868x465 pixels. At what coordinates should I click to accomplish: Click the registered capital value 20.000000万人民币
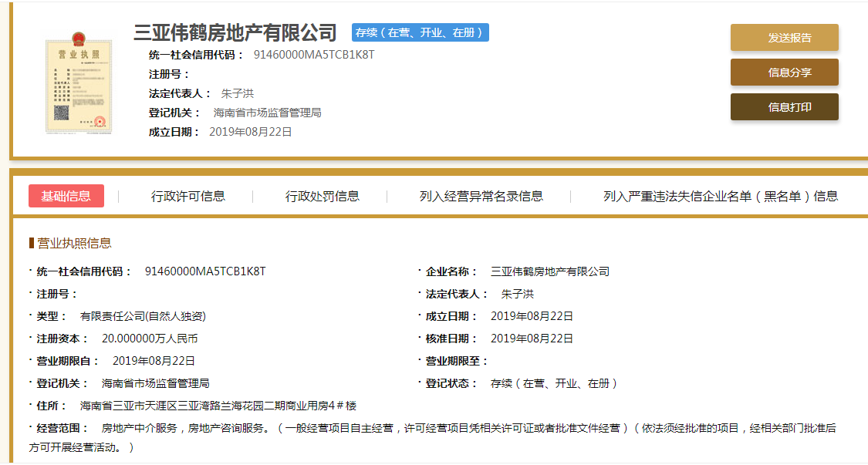[x=150, y=339]
